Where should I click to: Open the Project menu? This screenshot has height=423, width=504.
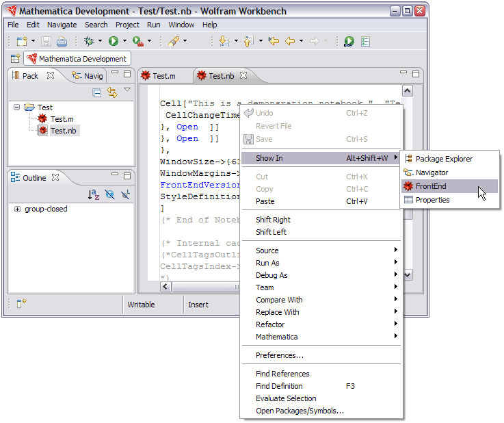point(127,25)
